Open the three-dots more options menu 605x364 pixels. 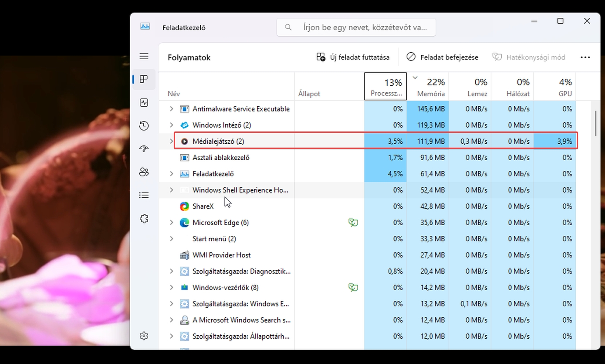click(585, 57)
